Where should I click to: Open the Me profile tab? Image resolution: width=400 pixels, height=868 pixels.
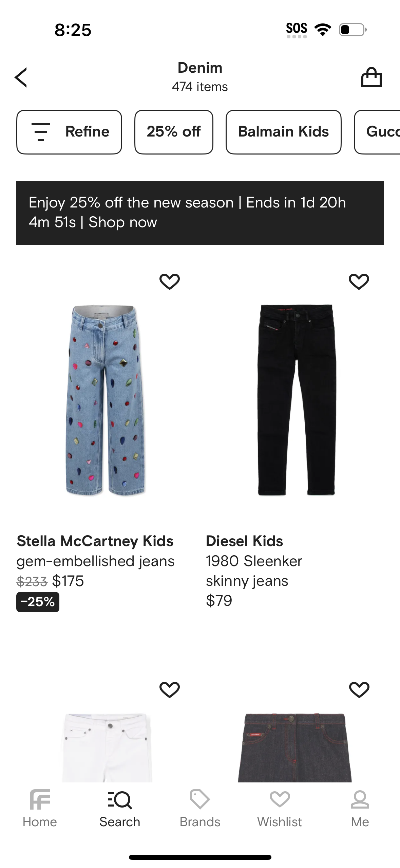tap(360, 808)
